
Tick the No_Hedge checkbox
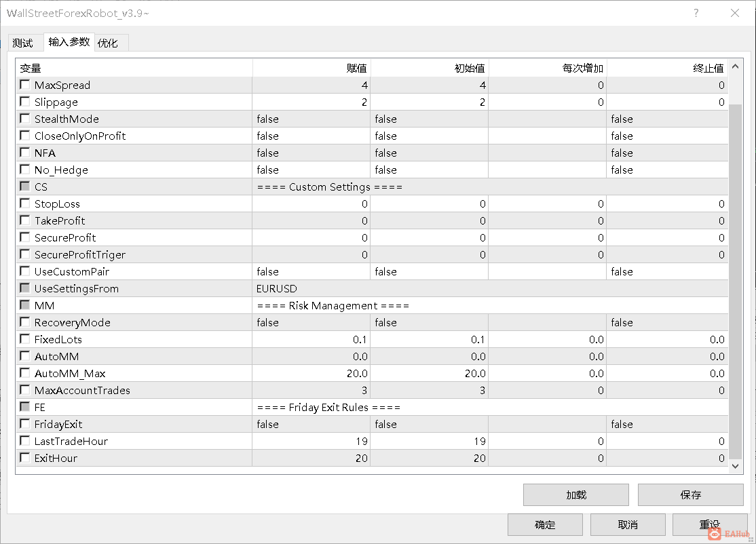click(24, 170)
